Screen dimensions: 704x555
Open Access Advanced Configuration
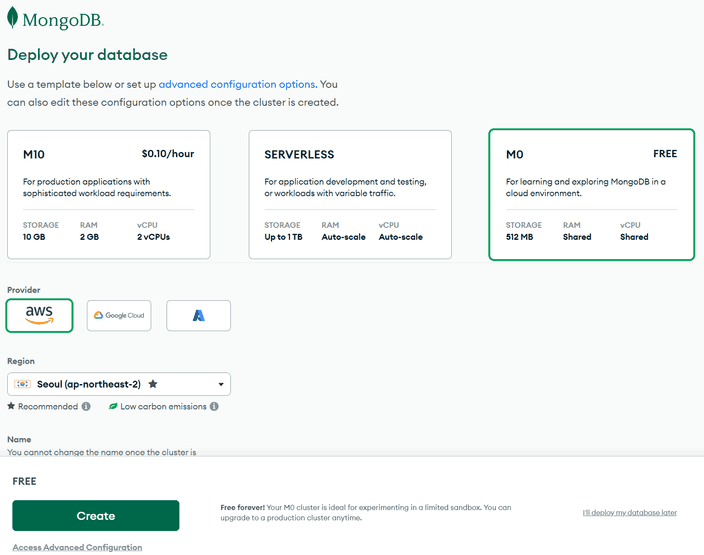[x=77, y=547]
